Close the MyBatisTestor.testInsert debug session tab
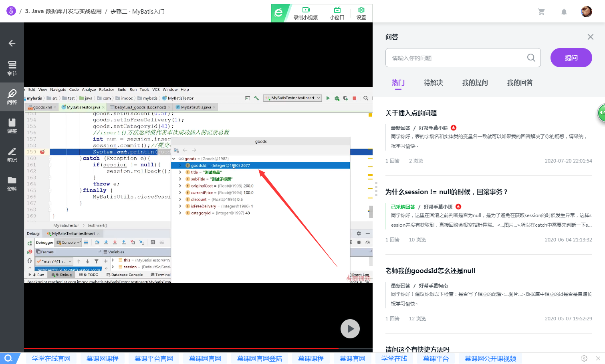This screenshot has height=364, width=605. [99, 233]
